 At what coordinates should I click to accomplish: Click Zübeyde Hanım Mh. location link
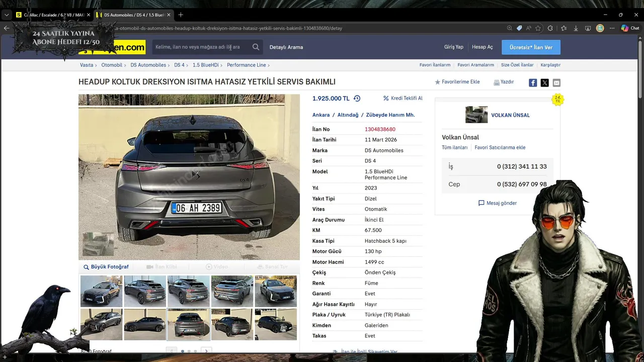pyautogui.click(x=390, y=115)
